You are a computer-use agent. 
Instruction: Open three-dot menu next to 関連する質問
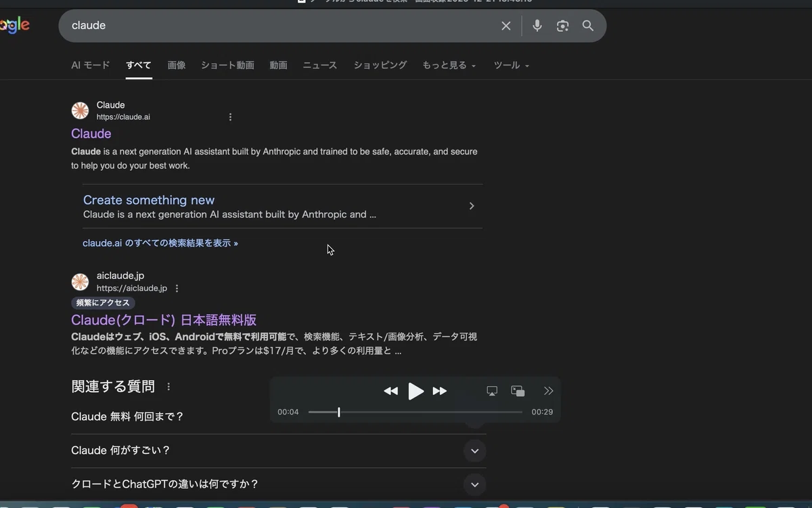click(168, 387)
